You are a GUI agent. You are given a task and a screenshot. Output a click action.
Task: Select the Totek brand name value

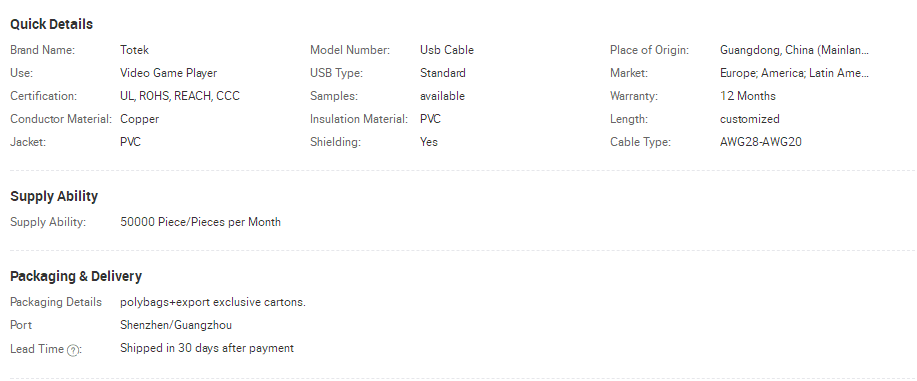click(135, 50)
